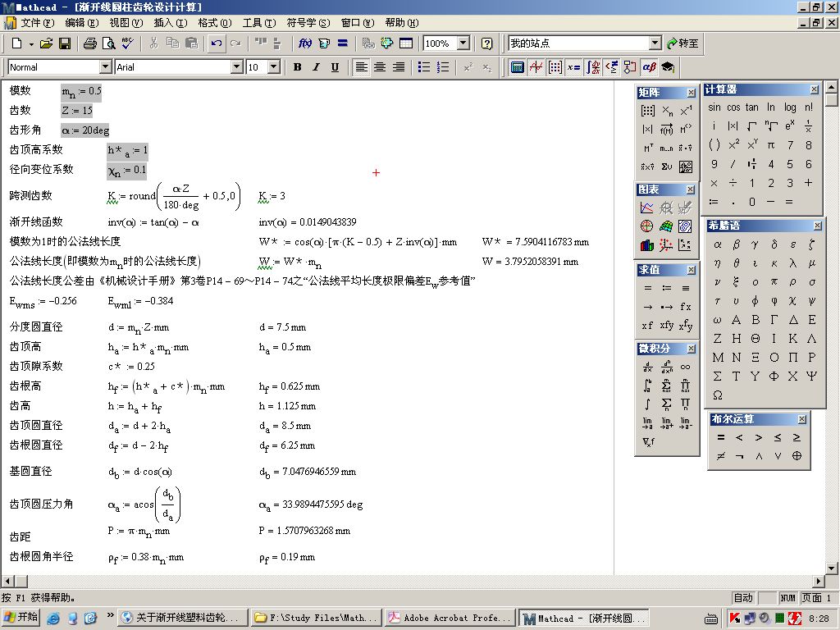Click vertical scrollbar down arrow
The width and height of the screenshot is (840, 630).
(x=832, y=568)
